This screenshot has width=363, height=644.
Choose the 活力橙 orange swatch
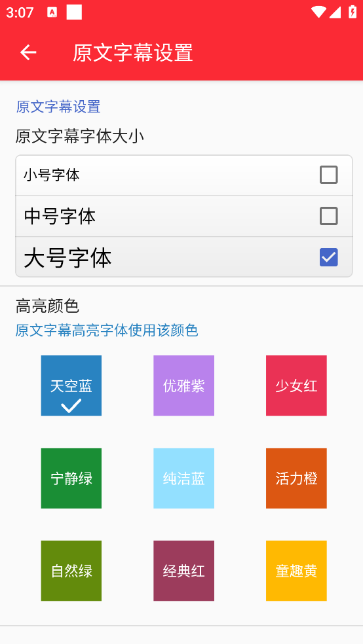tap(296, 478)
